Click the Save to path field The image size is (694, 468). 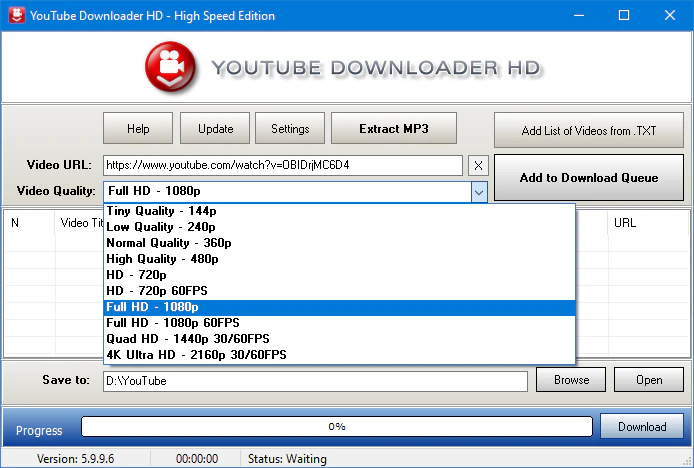(315, 381)
